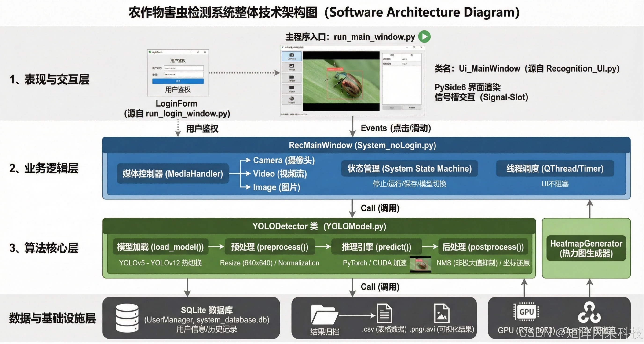Select the Video button in main window sidebar
Image resolution: width=644 pixels, height=344 pixels.
[x=292, y=89]
